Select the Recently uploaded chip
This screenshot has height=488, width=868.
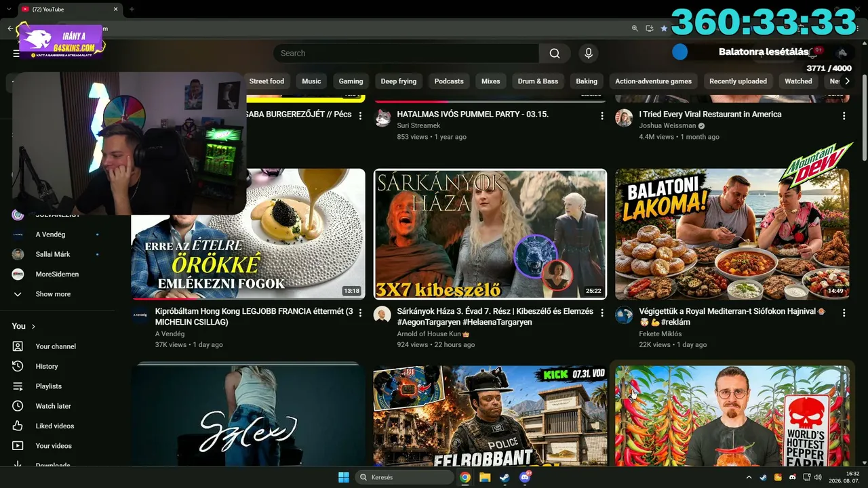(x=738, y=81)
